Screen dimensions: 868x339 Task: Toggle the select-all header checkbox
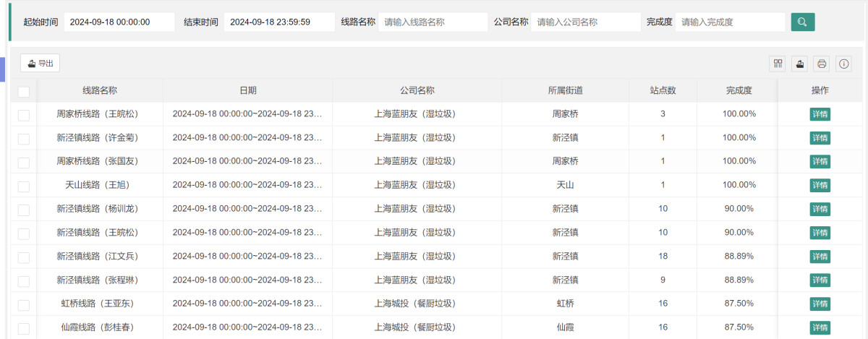coord(24,91)
